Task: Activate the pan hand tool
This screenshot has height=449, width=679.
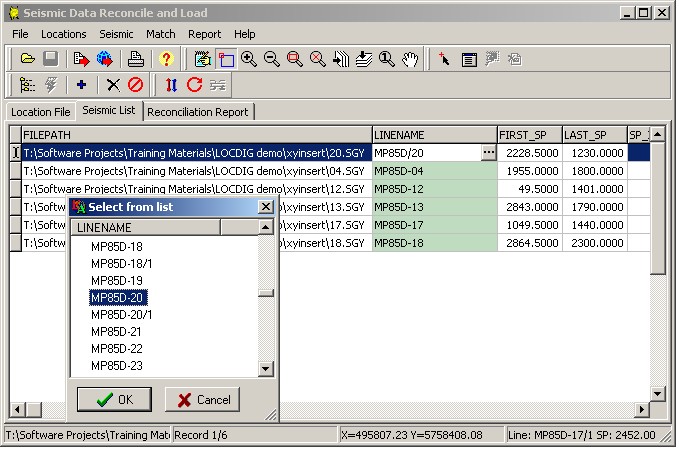Action: coord(410,60)
